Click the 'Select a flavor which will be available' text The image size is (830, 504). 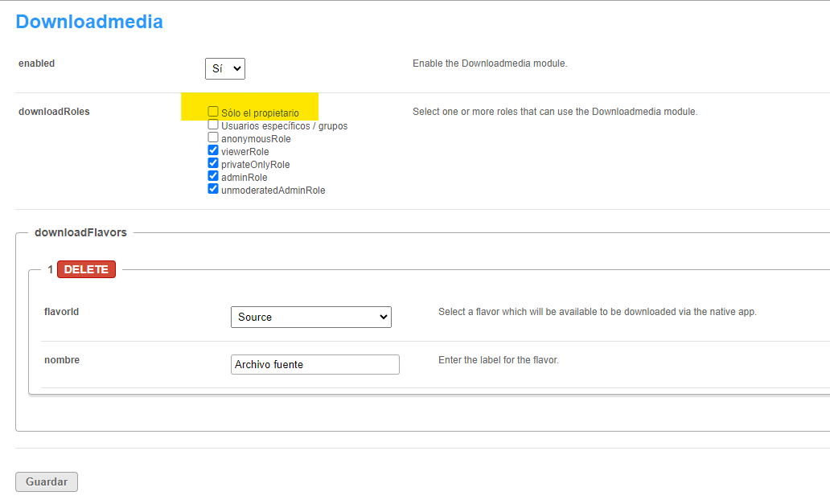[x=597, y=312]
